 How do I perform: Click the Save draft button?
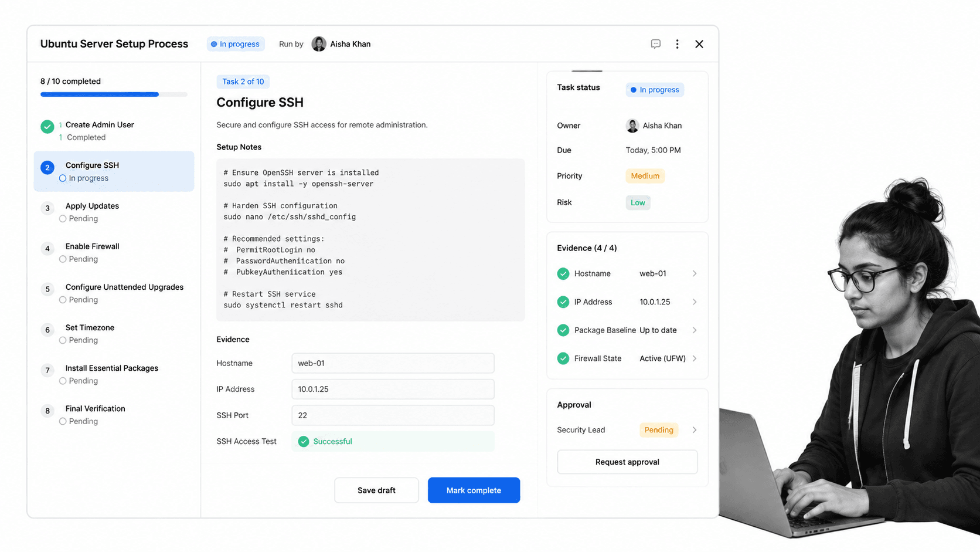click(x=376, y=490)
